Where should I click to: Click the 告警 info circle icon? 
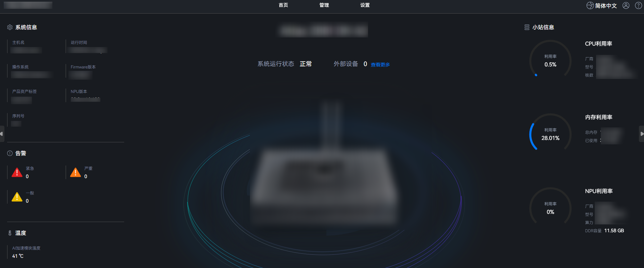coord(10,153)
